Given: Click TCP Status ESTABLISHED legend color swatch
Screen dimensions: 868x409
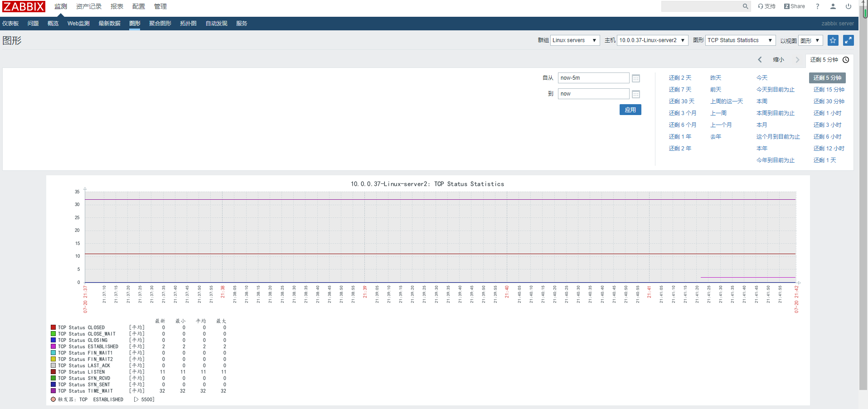Looking at the screenshot, I should coord(53,346).
